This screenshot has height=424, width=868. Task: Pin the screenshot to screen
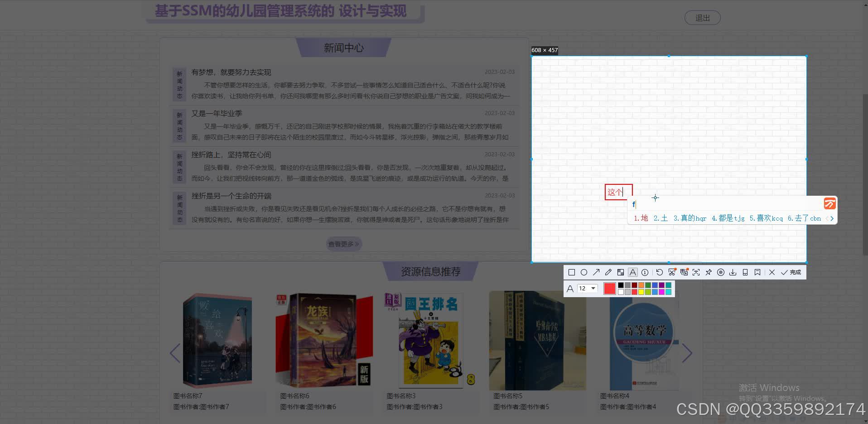point(709,272)
